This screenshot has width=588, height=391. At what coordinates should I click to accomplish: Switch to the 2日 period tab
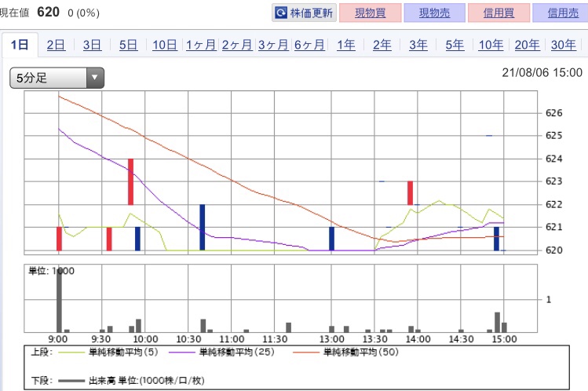coord(56,45)
